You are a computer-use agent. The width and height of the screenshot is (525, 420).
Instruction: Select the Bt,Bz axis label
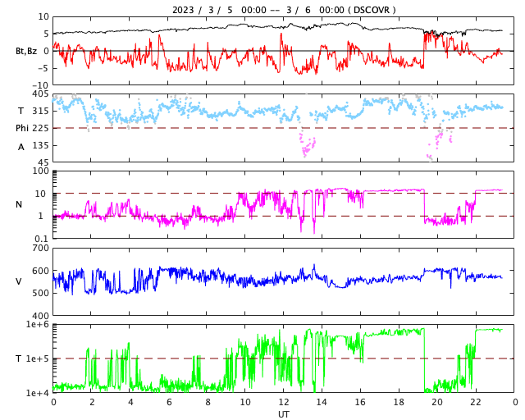(x=26, y=51)
